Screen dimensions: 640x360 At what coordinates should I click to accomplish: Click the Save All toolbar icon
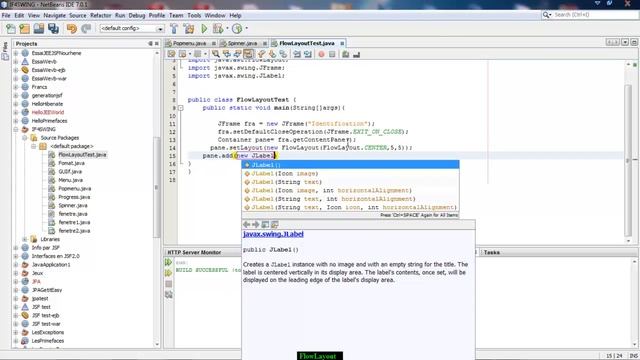(x=53, y=29)
